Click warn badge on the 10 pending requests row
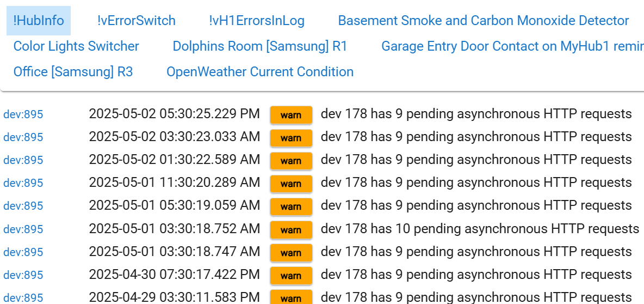 [x=291, y=230]
